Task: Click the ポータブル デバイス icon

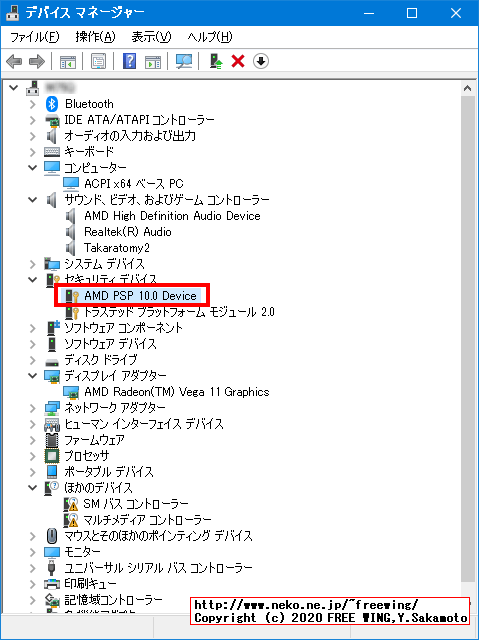Action: pos(52,472)
